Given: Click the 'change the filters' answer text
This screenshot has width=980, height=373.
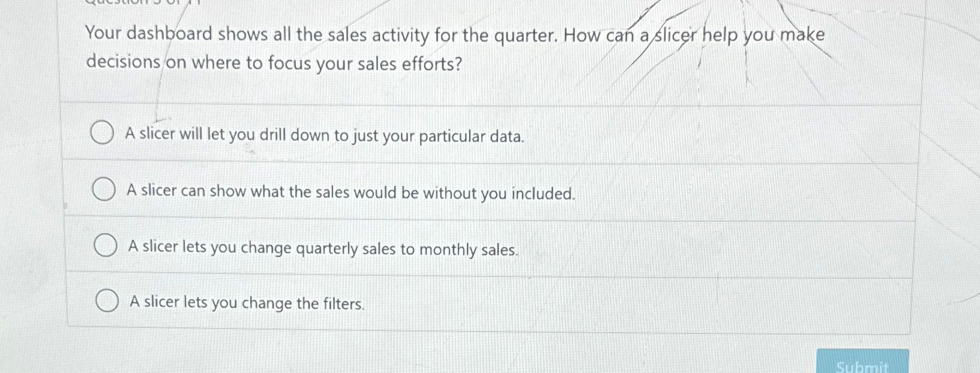Looking at the screenshot, I should pyautogui.click(x=246, y=303).
